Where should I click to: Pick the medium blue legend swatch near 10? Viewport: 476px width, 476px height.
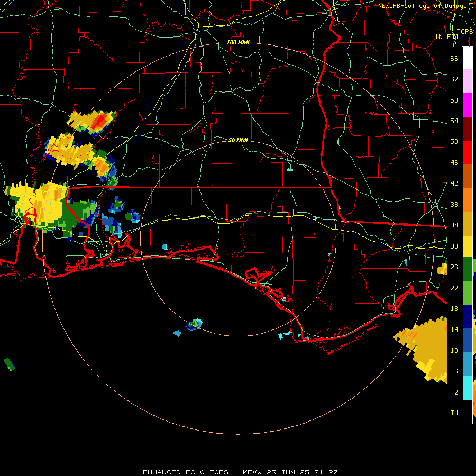click(x=467, y=340)
